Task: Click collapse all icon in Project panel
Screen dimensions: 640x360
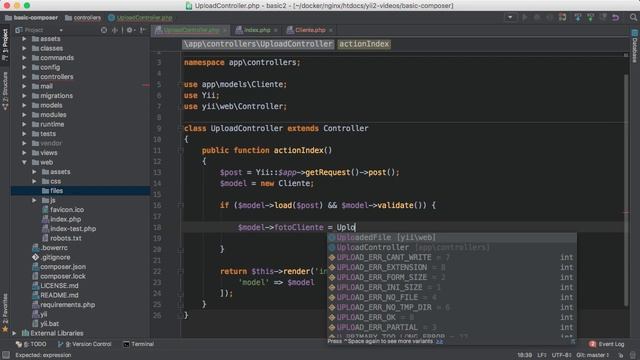Action: point(115,30)
